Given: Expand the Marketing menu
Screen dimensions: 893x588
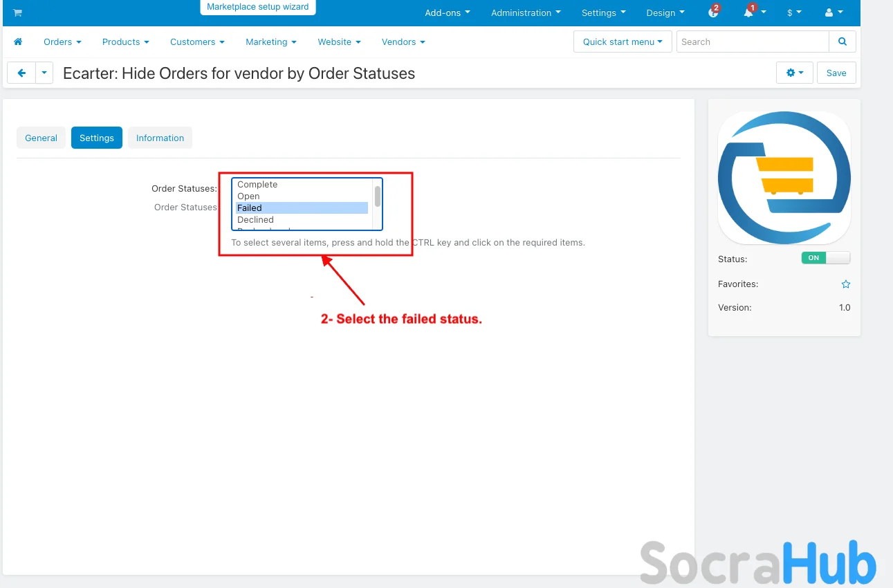Looking at the screenshot, I should pyautogui.click(x=271, y=42).
